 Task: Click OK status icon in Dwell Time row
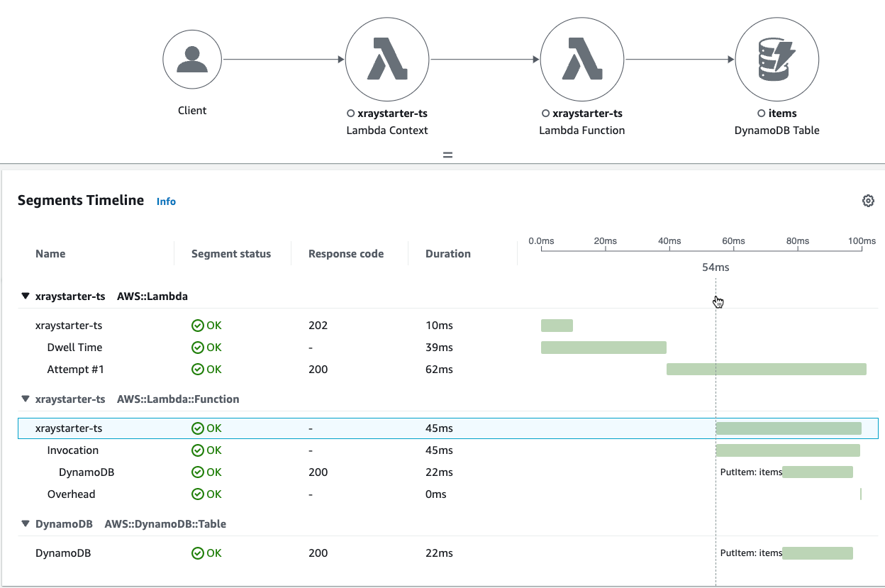pos(198,348)
